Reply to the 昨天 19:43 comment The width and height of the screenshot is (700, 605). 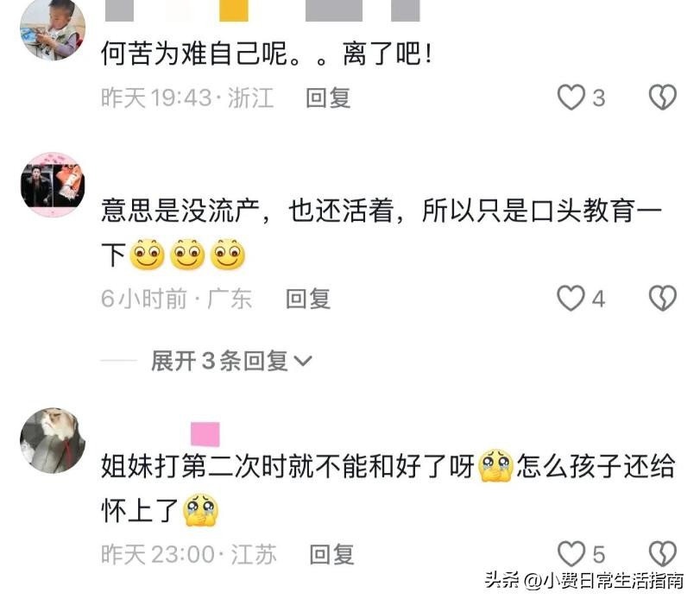(x=328, y=98)
